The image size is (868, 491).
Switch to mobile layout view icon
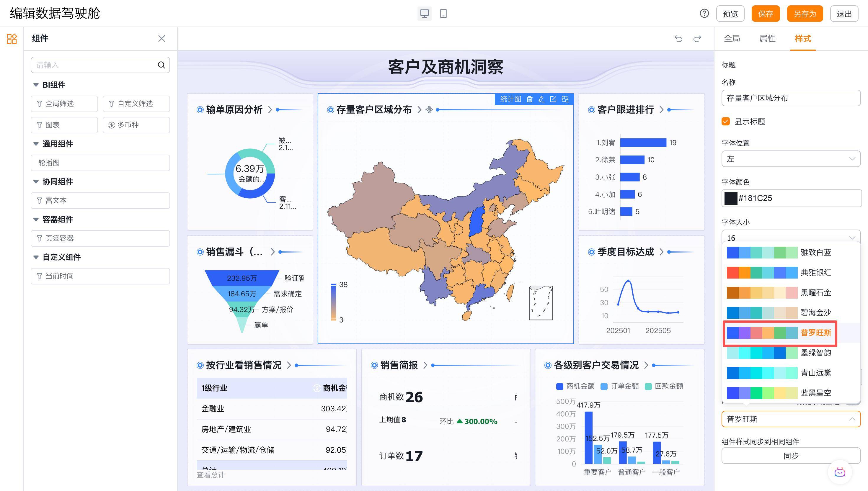click(x=443, y=14)
